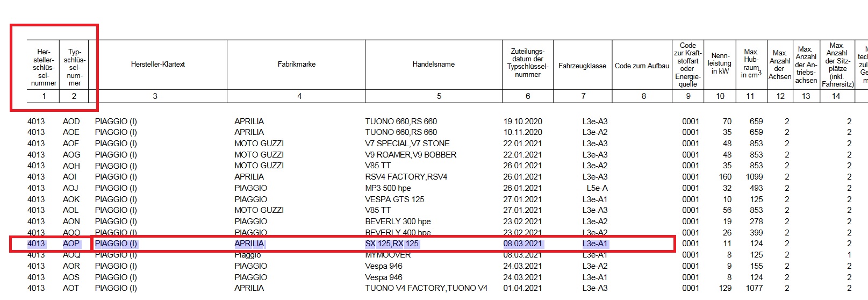Click date cell 01.04.2021

(523, 288)
